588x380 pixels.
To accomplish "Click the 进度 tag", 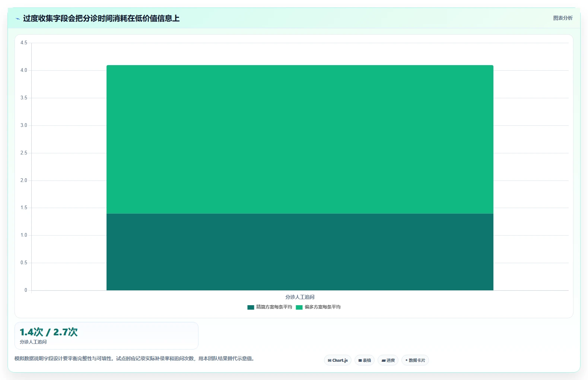I will (388, 360).
